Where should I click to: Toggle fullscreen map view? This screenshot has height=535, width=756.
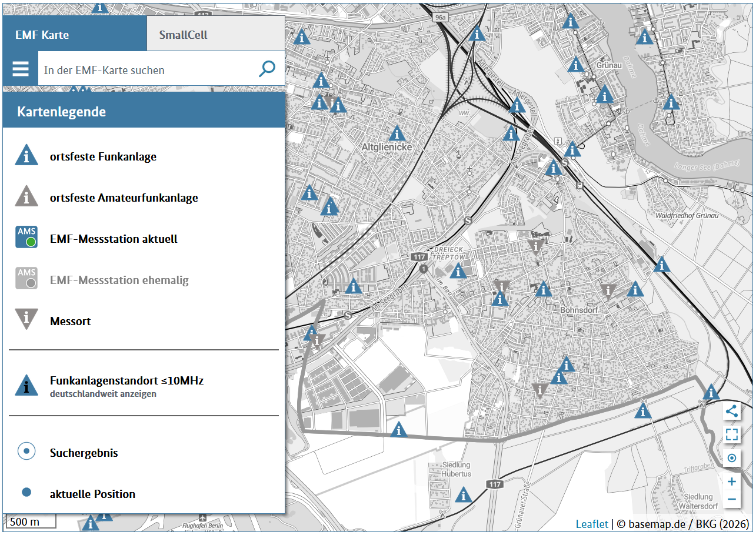click(x=732, y=434)
